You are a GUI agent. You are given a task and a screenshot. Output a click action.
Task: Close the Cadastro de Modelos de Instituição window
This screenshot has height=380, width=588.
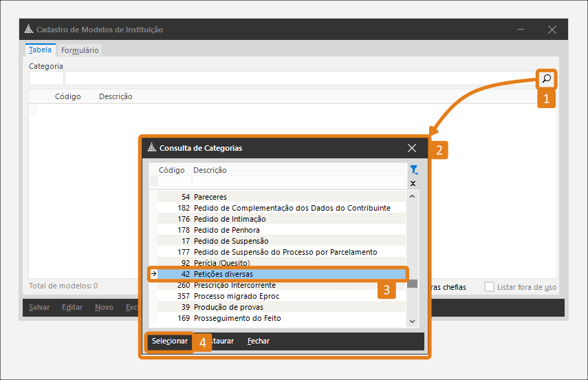(552, 30)
